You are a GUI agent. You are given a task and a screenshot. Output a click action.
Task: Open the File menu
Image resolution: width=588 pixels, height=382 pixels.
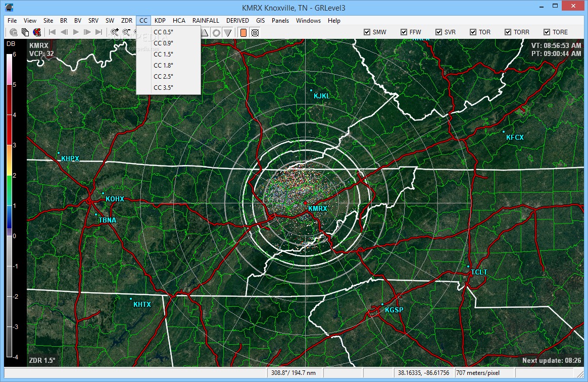click(12, 21)
